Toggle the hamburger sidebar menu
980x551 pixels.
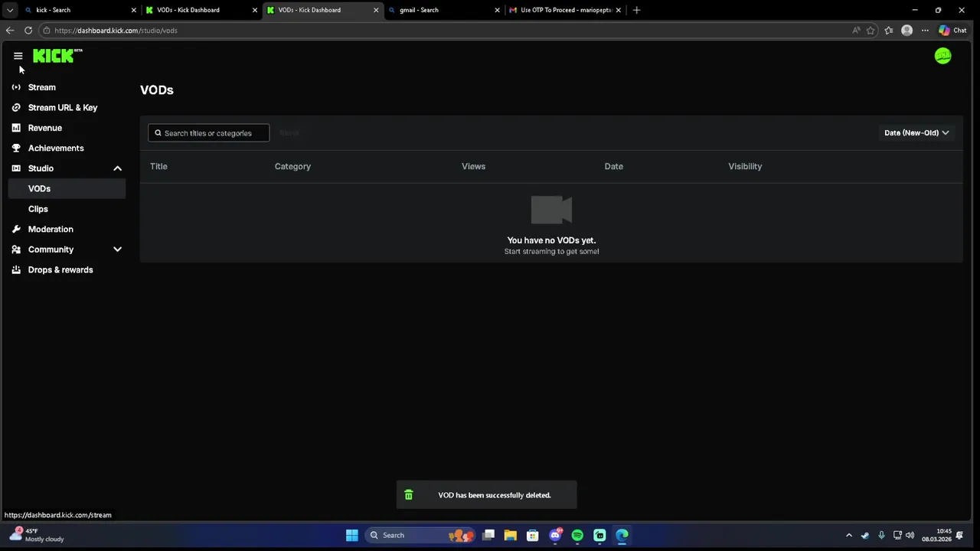tap(18, 56)
